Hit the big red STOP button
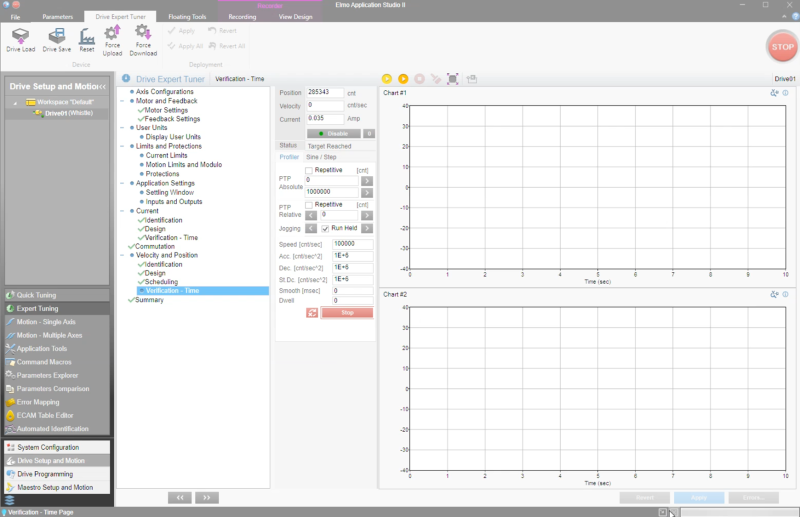 [782, 47]
